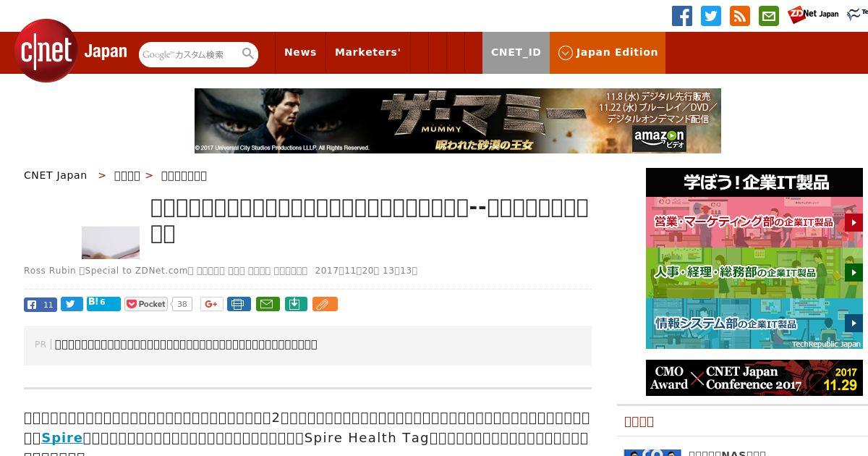Open the orange RSS feed icon
This screenshot has width=868, height=456.
[740, 16]
